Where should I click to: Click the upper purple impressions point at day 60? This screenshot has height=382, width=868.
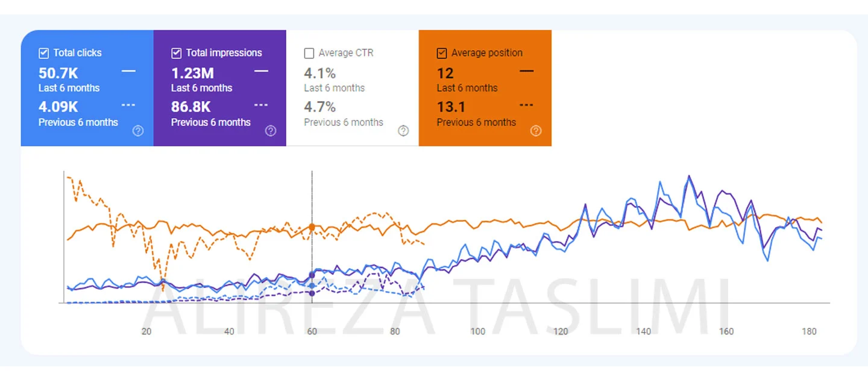pyautogui.click(x=312, y=275)
